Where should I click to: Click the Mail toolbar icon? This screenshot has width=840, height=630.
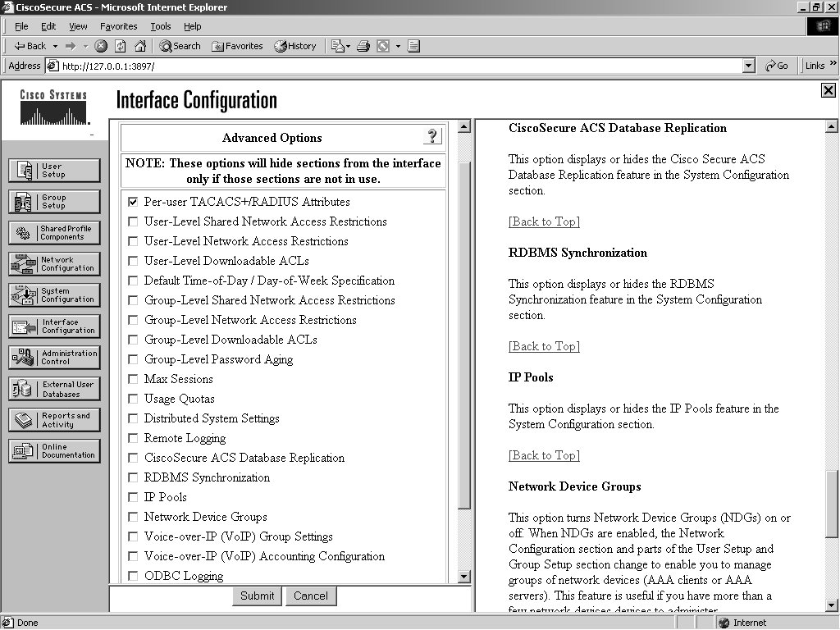click(337, 46)
